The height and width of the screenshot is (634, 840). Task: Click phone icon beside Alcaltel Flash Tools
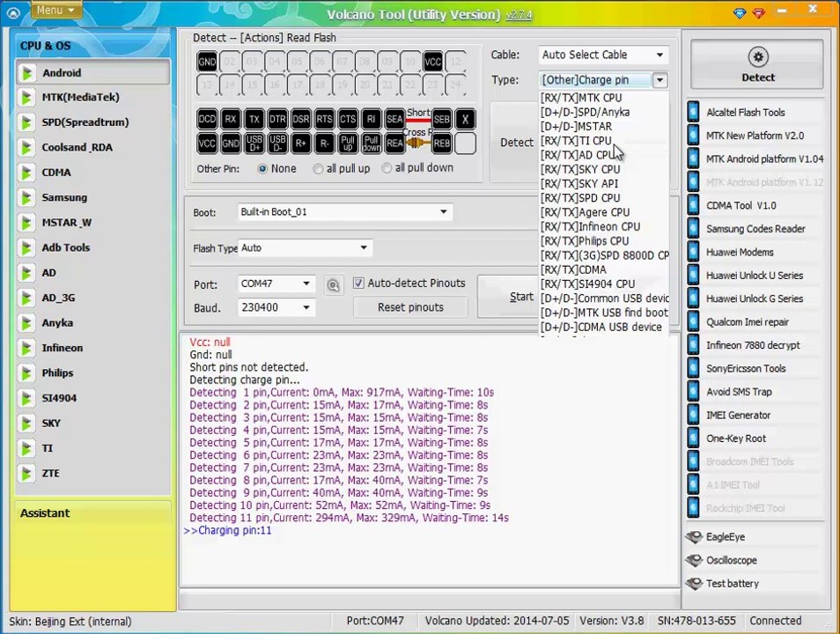693,112
